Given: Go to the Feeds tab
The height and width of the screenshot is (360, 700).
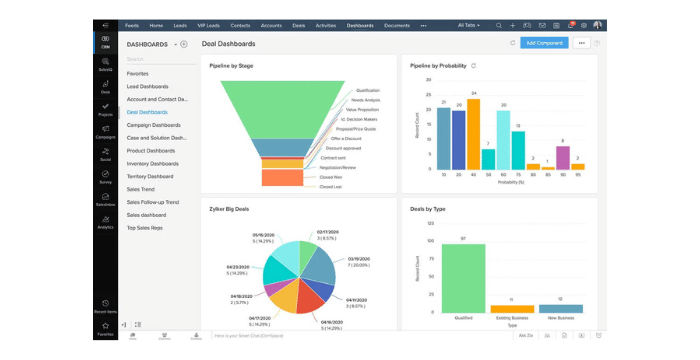Looking at the screenshot, I should click(x=132, y=25).
